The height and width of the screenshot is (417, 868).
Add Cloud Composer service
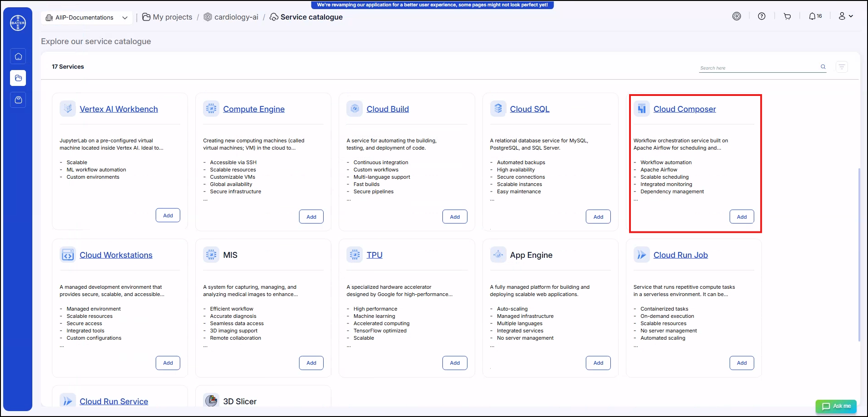[x=742, y=217]
